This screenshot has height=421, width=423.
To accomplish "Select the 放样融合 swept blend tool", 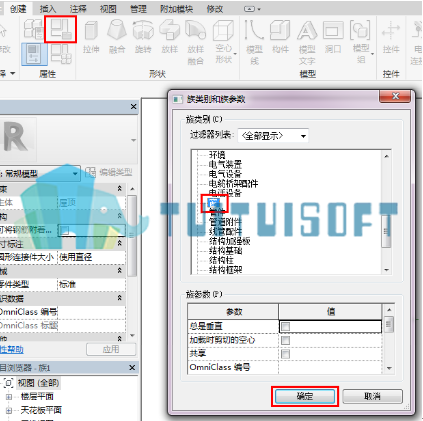I will pos(196,42).
